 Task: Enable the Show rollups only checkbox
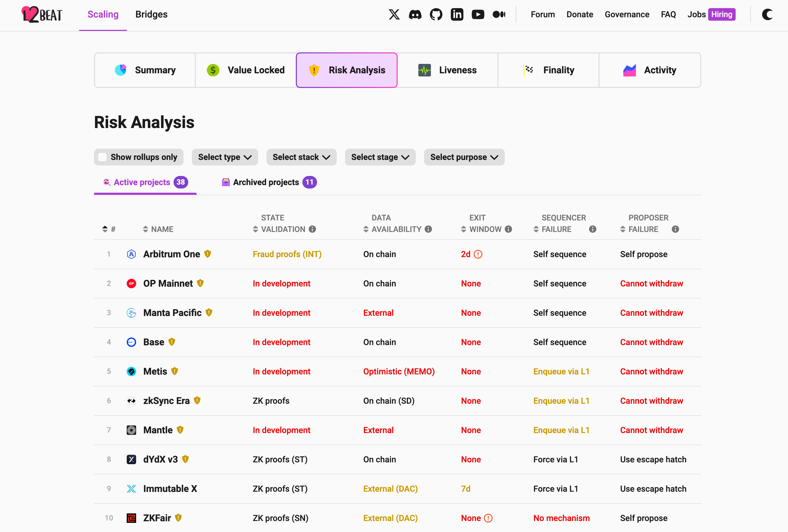[x=102, y=157]
